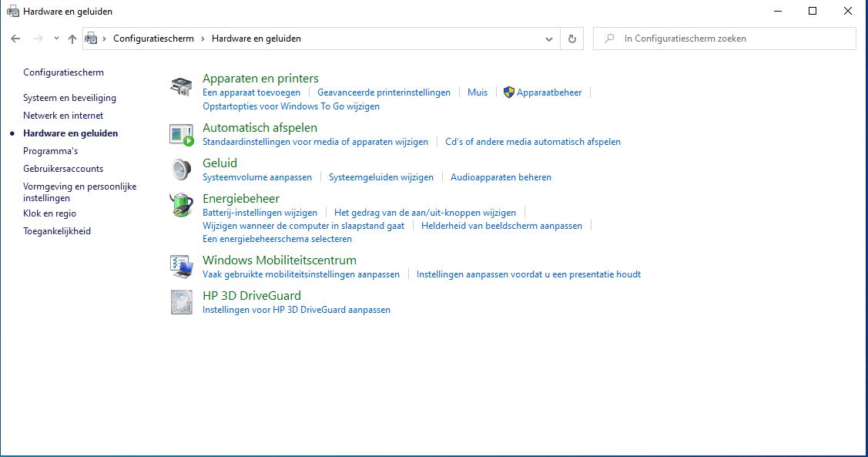Click the Automatisch afspelen icon
Screen dimensions: 868x457
[181, 135]
